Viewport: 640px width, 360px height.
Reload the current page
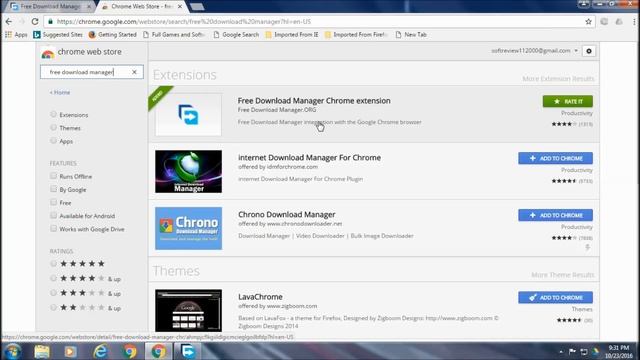point(35,22)
